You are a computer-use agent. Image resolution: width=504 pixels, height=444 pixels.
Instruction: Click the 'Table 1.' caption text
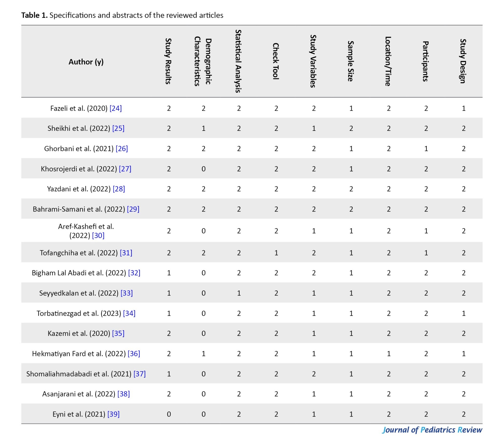[35, 15]
